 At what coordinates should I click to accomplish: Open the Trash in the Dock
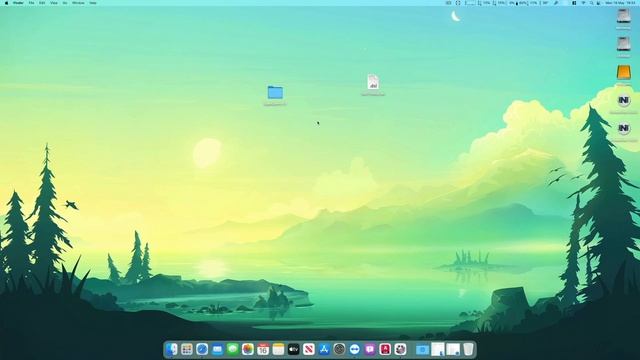tap(468, 349)
